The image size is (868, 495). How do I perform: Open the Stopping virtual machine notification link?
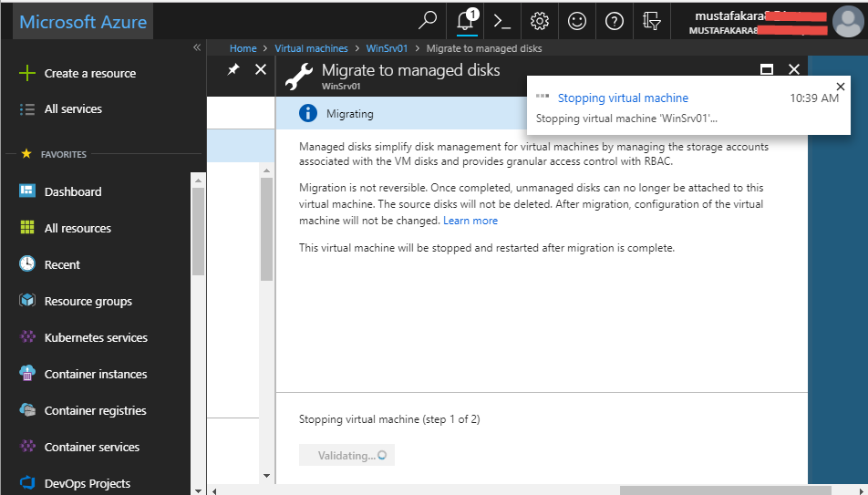click(x=623, y=98)
